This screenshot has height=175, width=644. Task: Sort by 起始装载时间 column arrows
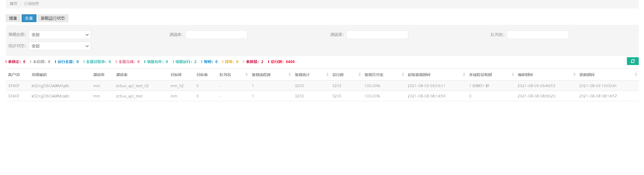[x=464, y=75]
